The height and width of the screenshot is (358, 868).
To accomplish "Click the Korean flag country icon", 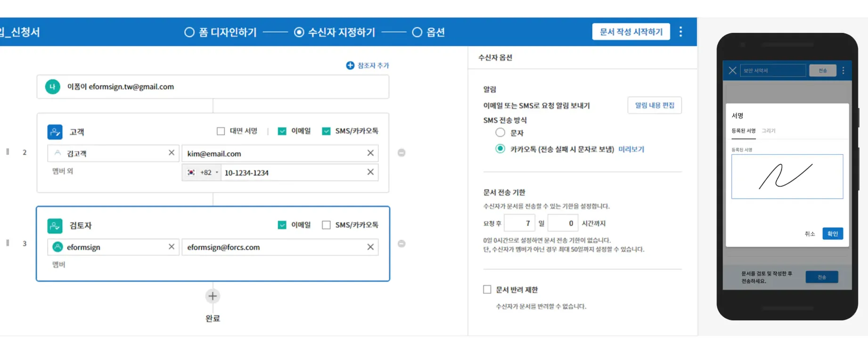I will 191,173.
